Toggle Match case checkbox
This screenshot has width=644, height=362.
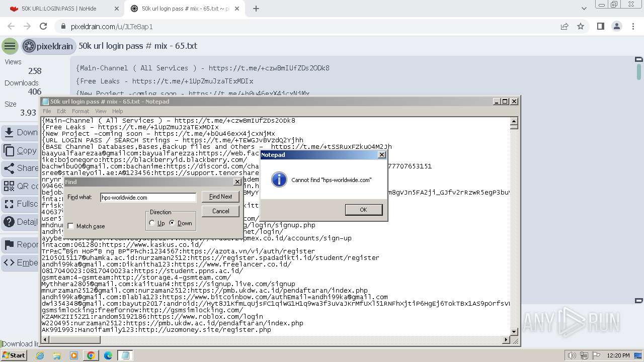coord(71,226)
